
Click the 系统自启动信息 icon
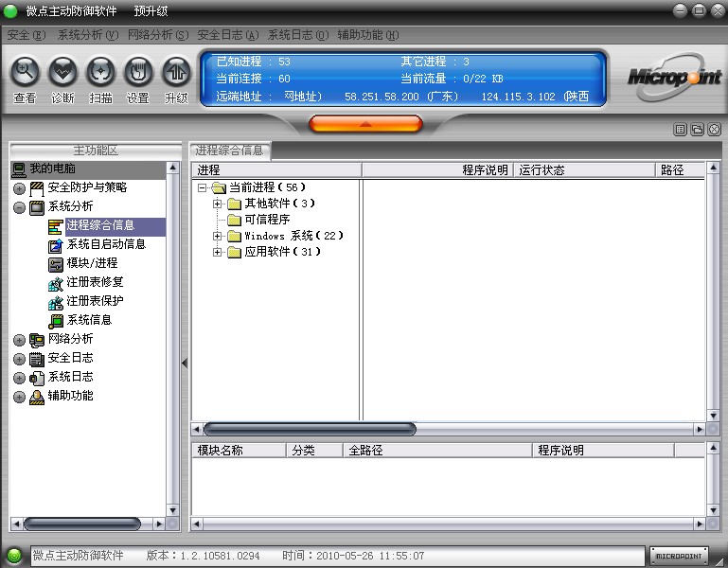55,246
